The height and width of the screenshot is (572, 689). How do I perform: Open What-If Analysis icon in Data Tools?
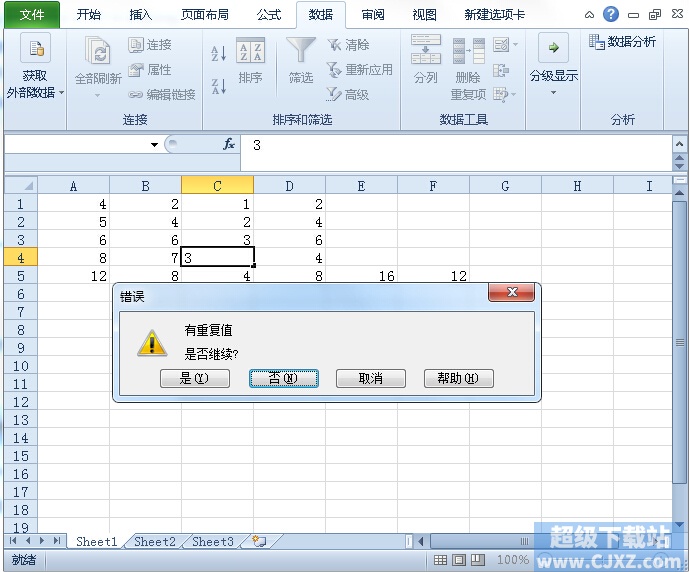(501, 94)
